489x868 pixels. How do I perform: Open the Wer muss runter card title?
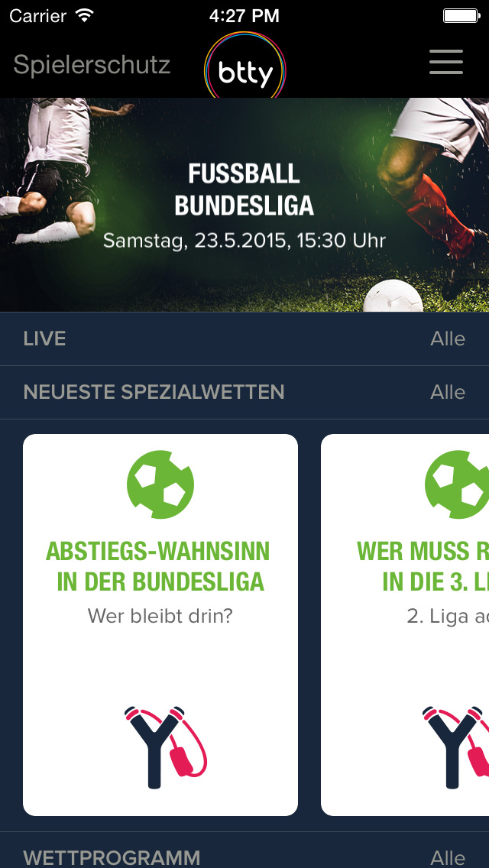point(423,566)
